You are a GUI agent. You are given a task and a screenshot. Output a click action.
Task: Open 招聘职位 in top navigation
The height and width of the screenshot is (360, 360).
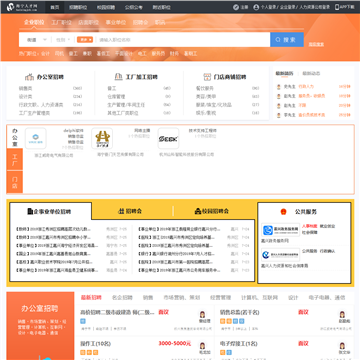pyautogui.click(x=77, y=7)
